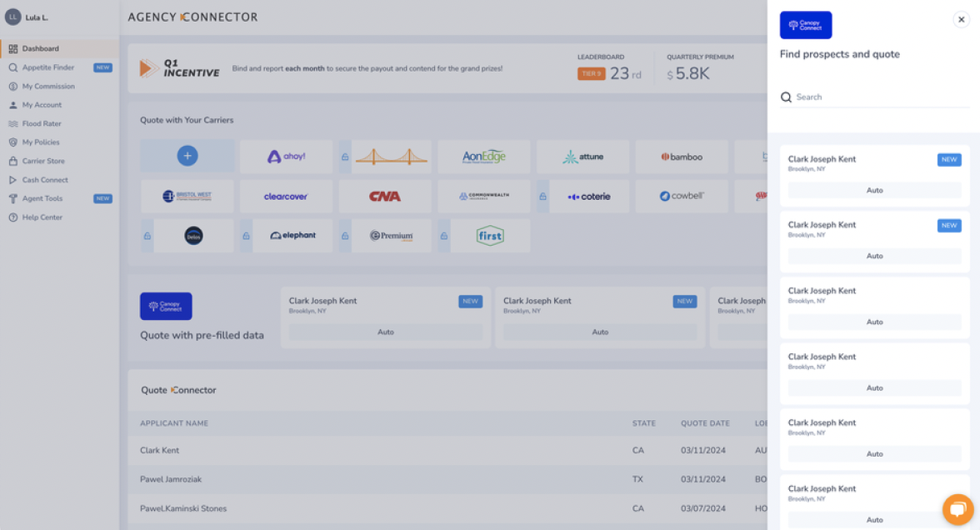Open the Auto quote for the first Clark Joseph Kent
Image resolution: width=980 pixels, height=530 pixels.
click(x=873, y=190)
